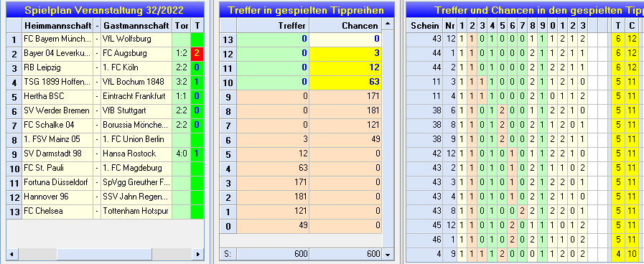Select SV Werder Bremen cell
The height and width of the screenshot is (264, 644).
(x=57, y=111)
